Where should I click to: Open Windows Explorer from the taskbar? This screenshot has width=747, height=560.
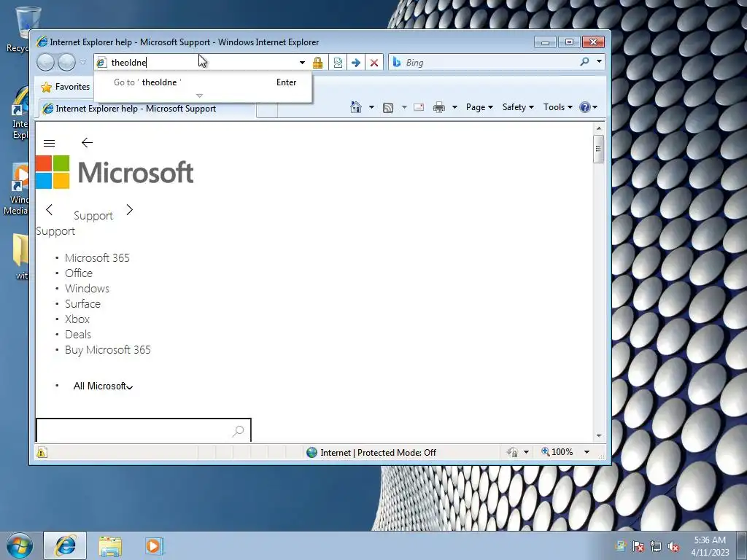click(x=110, y=546)
